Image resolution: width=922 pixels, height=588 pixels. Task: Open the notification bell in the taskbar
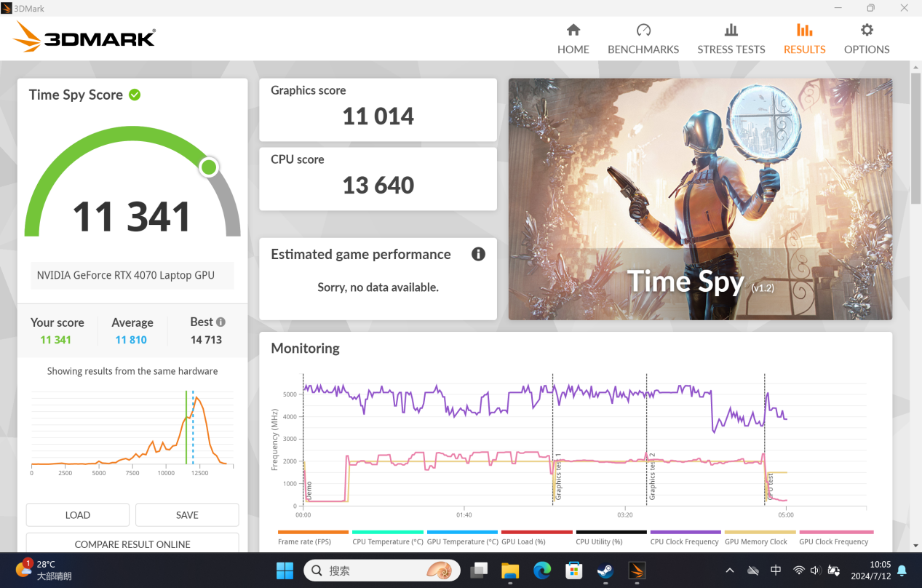(x=902, y=571)
